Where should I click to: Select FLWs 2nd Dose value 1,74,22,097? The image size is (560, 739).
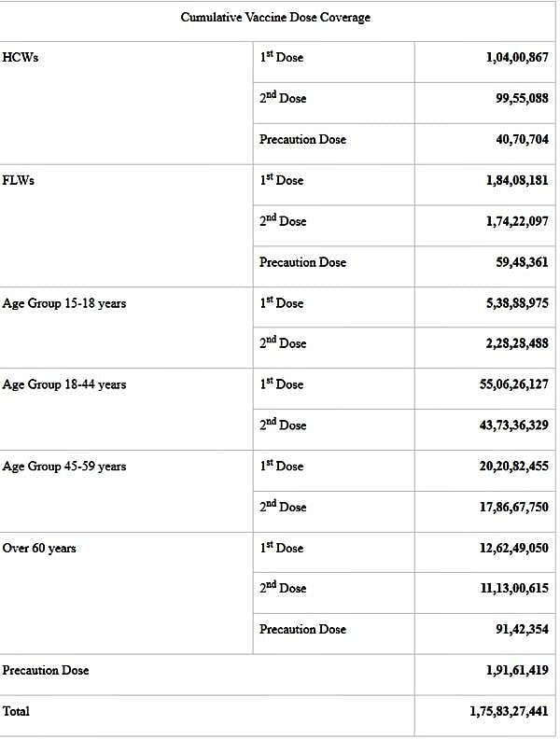point(517,221)
